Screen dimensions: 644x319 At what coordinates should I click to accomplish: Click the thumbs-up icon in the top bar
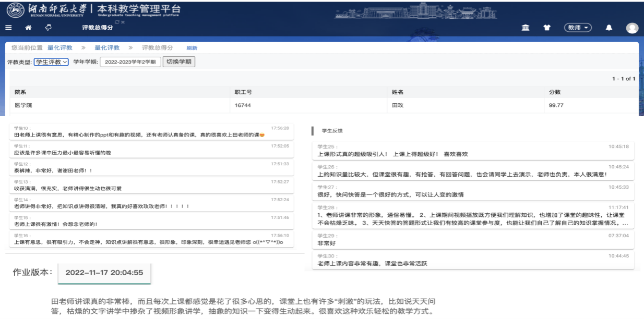[x=48, y=28]
